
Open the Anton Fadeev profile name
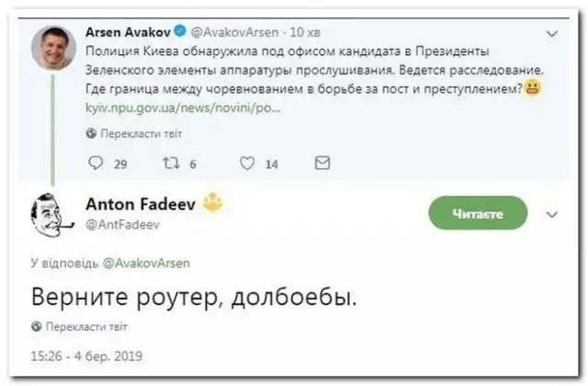pos(139,204)
